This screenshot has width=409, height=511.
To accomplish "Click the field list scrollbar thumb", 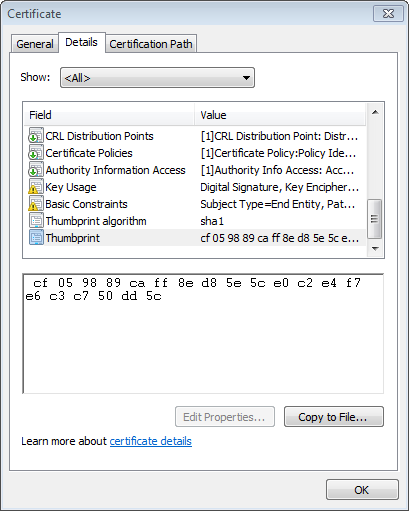I will click(375, 219).
